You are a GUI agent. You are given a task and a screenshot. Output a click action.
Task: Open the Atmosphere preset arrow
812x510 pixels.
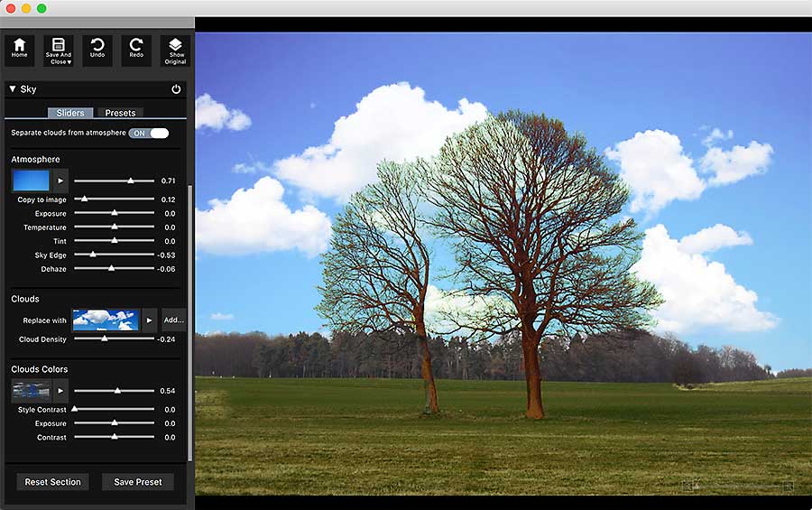pos(60,181)
